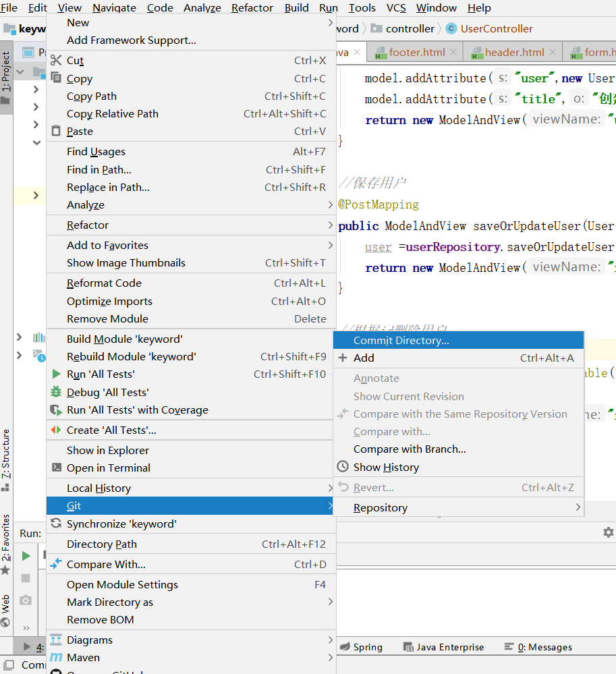Choose Show in Explorer entry
Image resolution: width=616 pixels, height=674 pixels.
(x=191, y=450)
